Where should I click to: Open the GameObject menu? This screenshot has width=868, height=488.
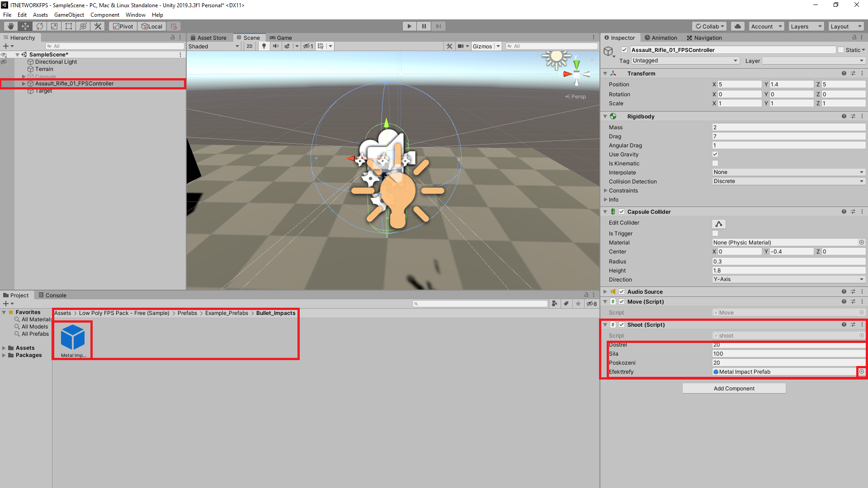[69, 14]
